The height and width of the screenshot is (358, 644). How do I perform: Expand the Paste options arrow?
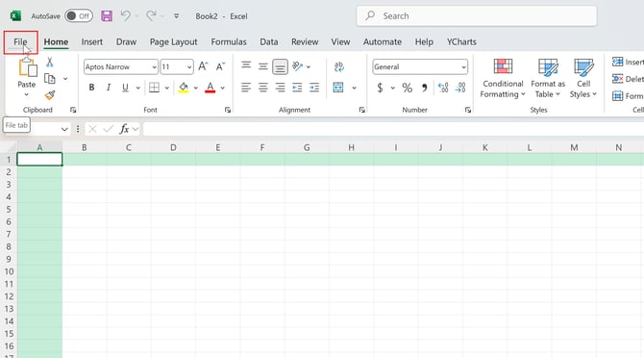[x=26, y=94]
